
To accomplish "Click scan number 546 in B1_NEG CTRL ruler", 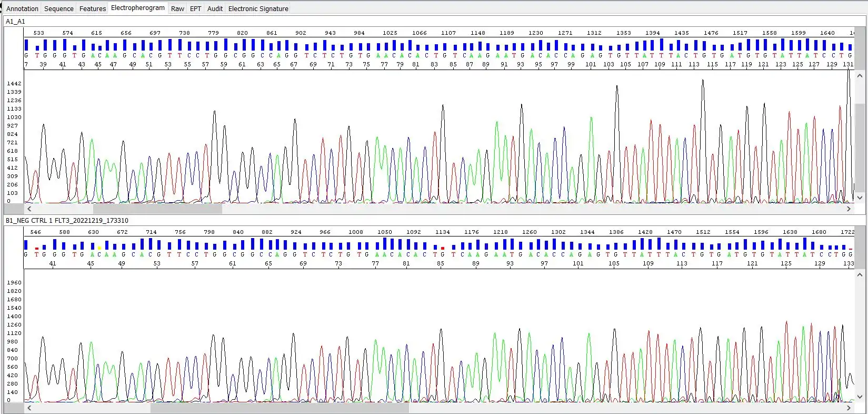I will coord(36,232).
